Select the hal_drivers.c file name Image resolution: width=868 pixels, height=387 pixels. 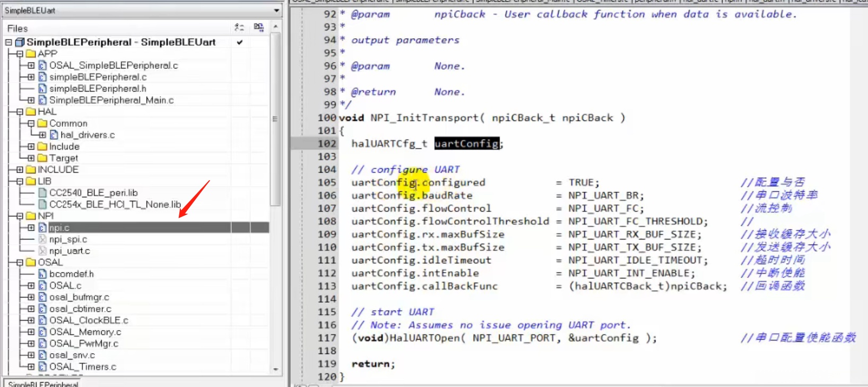pos(88,135)
